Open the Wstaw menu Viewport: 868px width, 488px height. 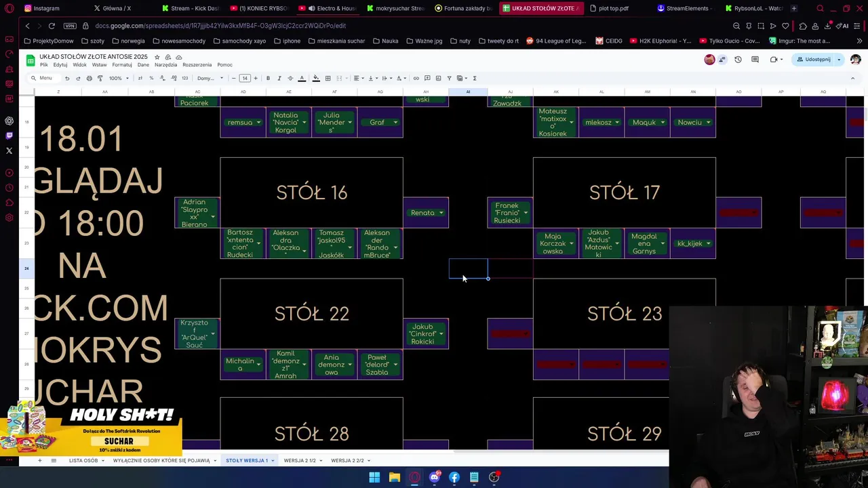click(x=99, y=65)
